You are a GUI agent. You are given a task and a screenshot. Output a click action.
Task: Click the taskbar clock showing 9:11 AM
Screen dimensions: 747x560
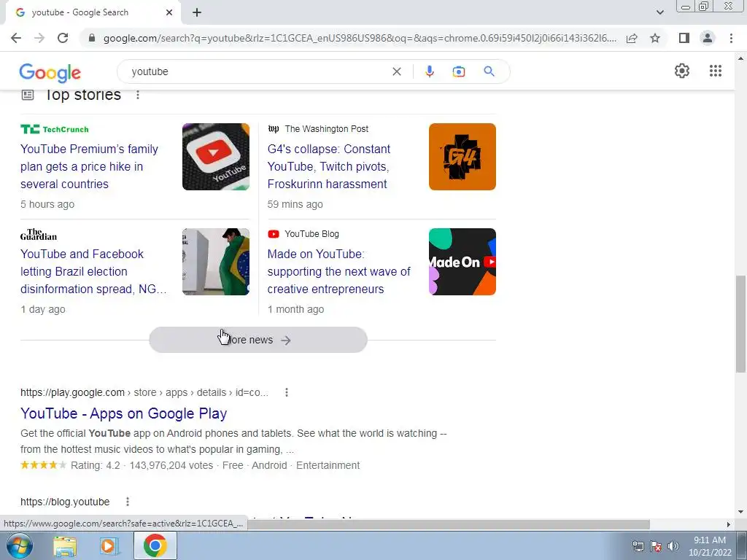pyautogui.click(x=710, y=546)
